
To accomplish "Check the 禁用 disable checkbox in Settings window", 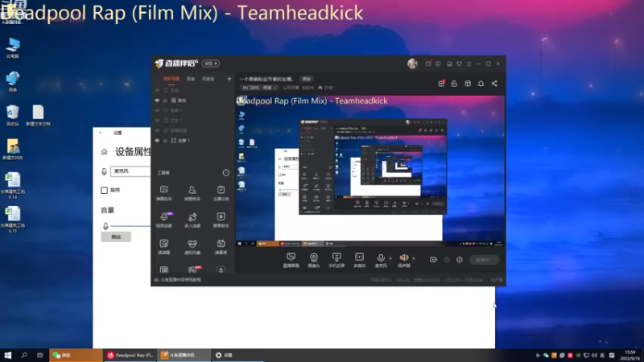I will click(x=105, y=190).
